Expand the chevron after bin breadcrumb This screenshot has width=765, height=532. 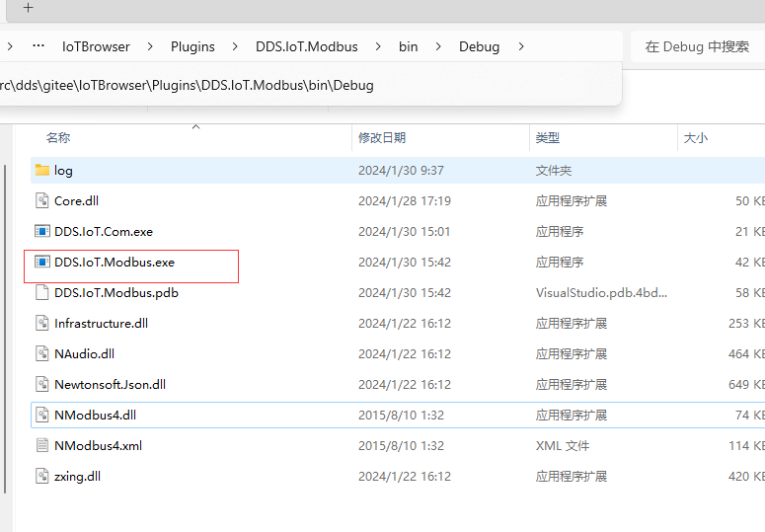pyautogui.click(x=438, y=46)
